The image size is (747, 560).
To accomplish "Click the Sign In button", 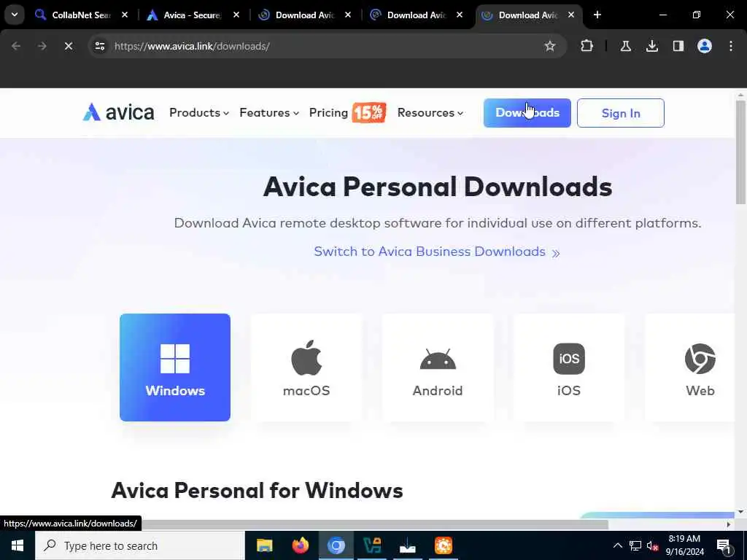I will 620,113.
